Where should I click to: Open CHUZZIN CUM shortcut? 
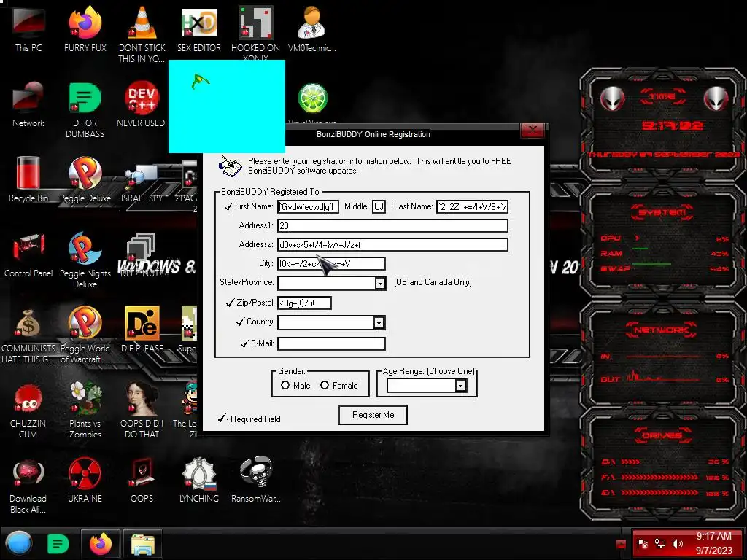click(x=28, y=411)
